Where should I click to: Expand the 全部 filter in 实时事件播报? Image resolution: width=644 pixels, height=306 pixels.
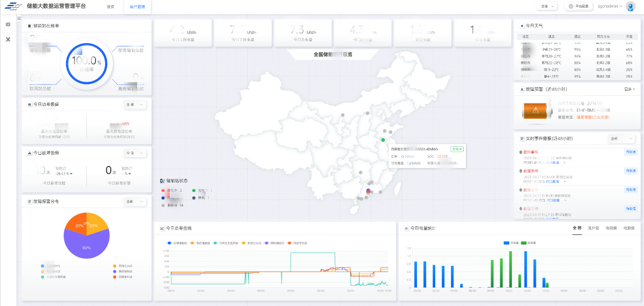[621, 139]
